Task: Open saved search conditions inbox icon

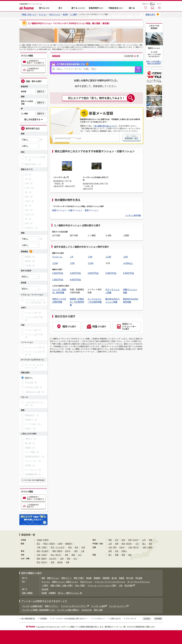Action: pos(152,8)
